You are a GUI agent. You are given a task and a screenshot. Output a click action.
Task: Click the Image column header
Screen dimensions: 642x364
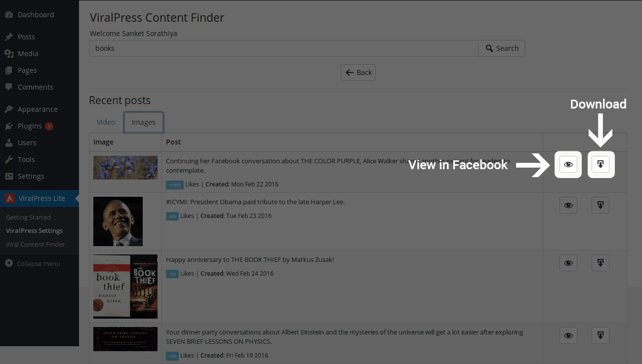104,142
